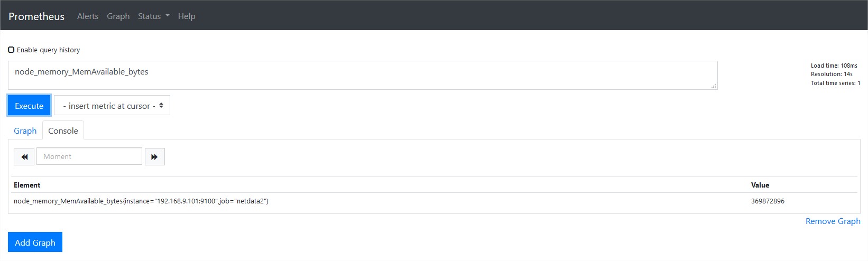Expand the Status dropdown menu
Image resolution: width=868 pixels, height=261 pixels.
coord(153,16)
